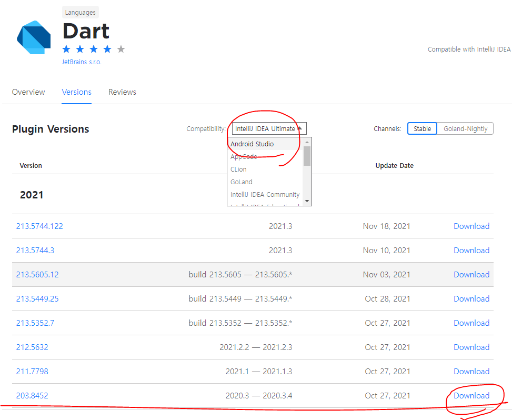Click compatibility text 2020.3 — 2020.3.4

coord(259,395)
